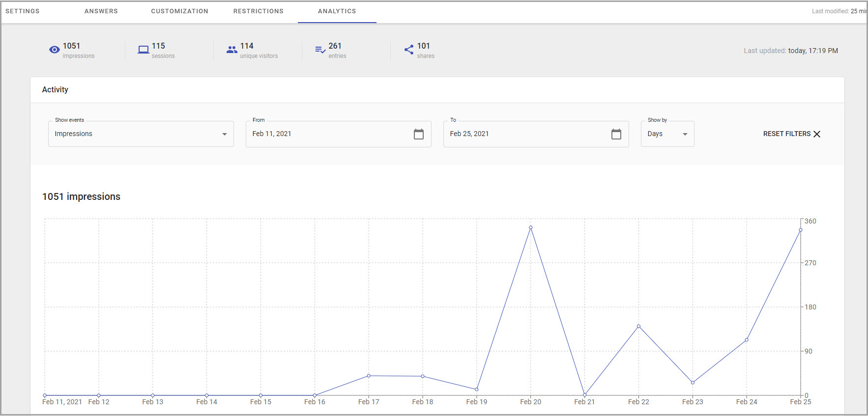Click the Activity section heading
The image size is (868, 416).
pyautogui.click(x=55, y=90)
